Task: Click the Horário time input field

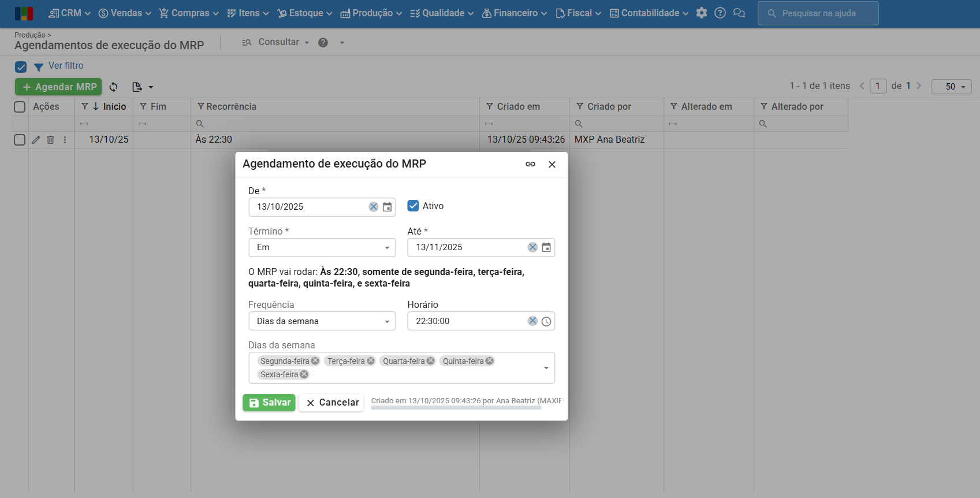Action: [x=481, y=321]
